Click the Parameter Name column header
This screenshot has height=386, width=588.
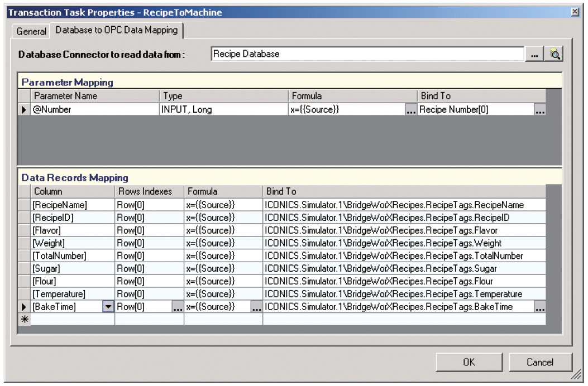click(95, 96)
